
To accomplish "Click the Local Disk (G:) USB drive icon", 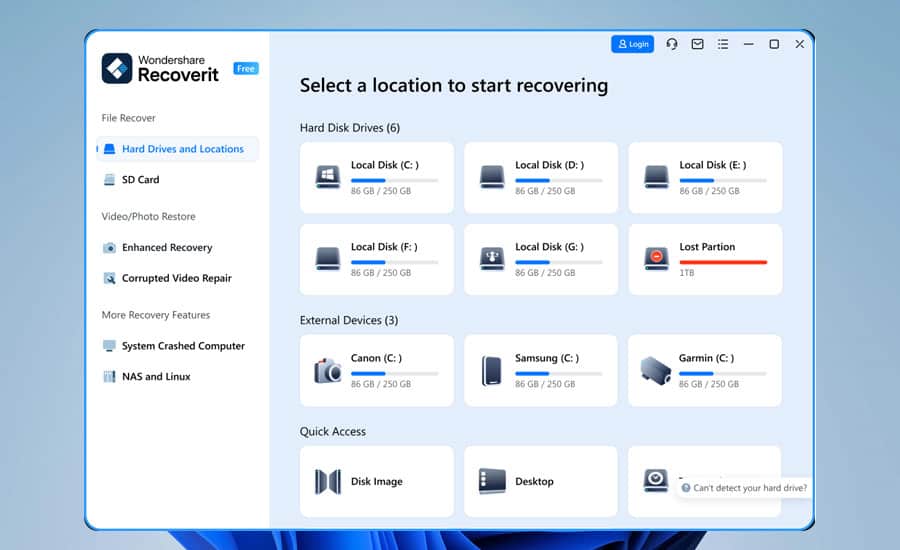I will (x=492, y=259).
